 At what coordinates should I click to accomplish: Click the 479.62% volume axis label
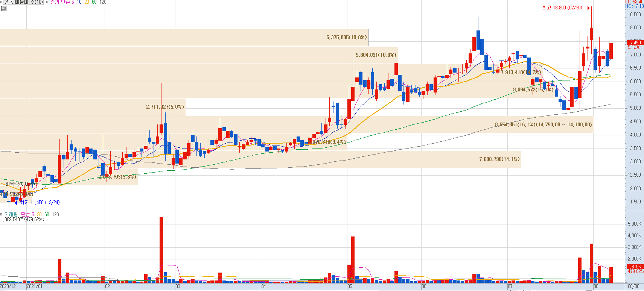point(635,271)
